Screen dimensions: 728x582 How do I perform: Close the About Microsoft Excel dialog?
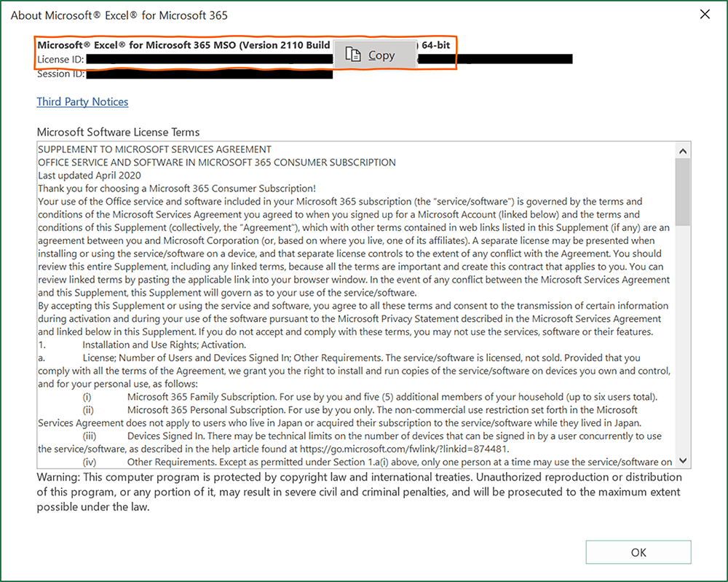pos(705,15)
